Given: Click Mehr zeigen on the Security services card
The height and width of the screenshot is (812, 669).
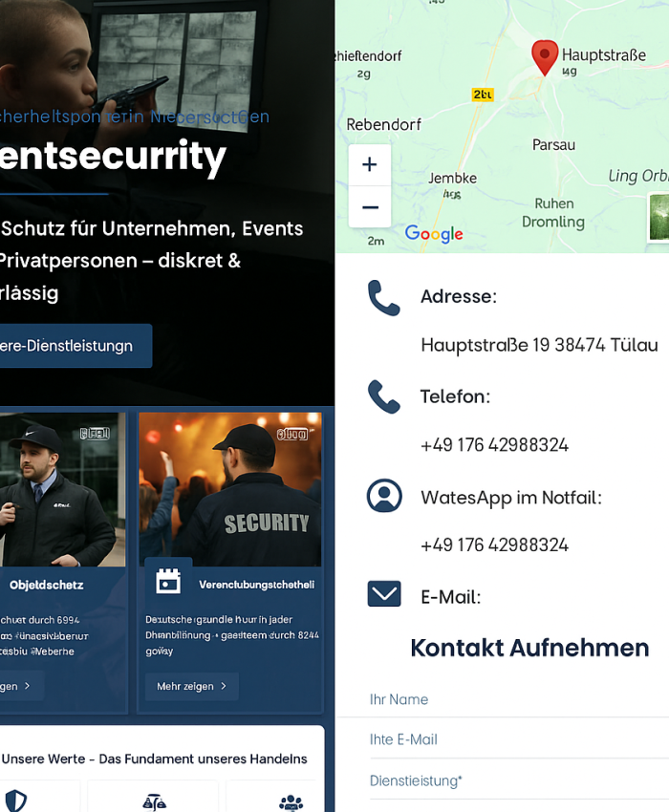Looking at the screenshot, I should tap(191, 686).
